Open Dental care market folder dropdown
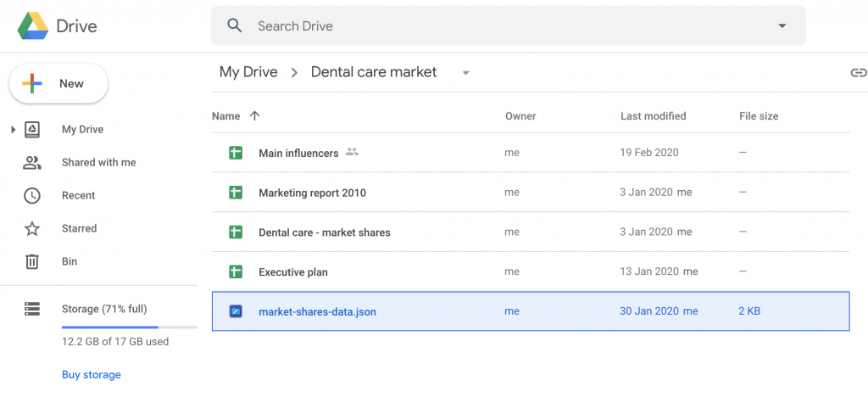The width and height of the screenshot is (868, 403). click(466, 73)
